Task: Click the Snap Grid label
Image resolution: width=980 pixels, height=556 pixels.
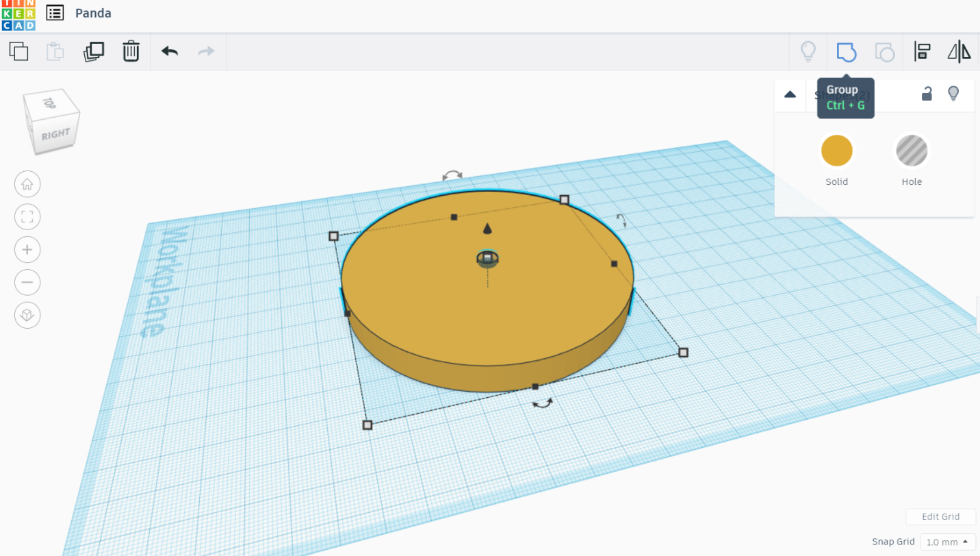Action: tap(893, 542)
